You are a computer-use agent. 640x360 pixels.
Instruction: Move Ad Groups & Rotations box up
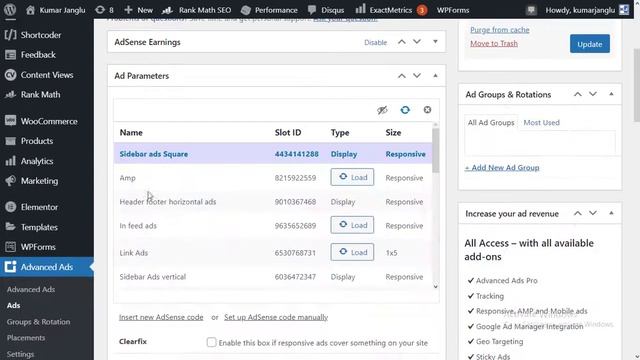[x=578, y=94]
